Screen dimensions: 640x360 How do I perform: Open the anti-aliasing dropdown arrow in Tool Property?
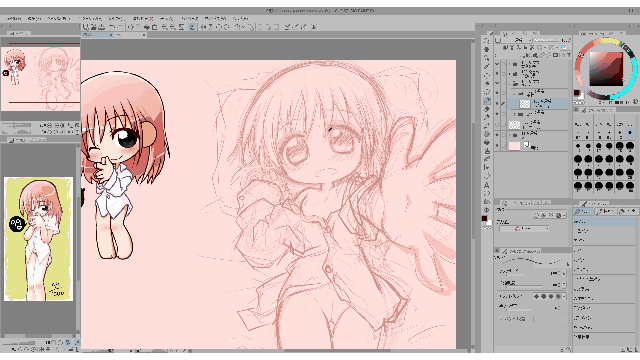click(565, 296)
